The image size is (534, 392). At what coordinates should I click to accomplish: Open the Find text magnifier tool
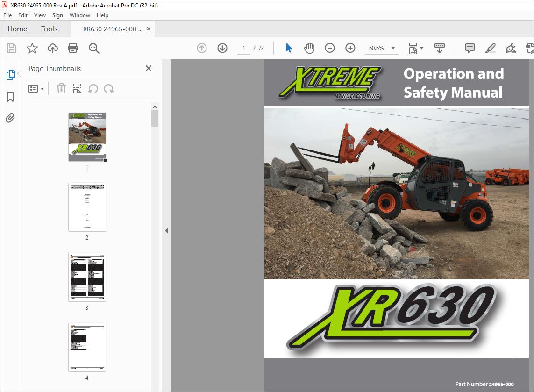pyautogui.click(x=94, y=49)
